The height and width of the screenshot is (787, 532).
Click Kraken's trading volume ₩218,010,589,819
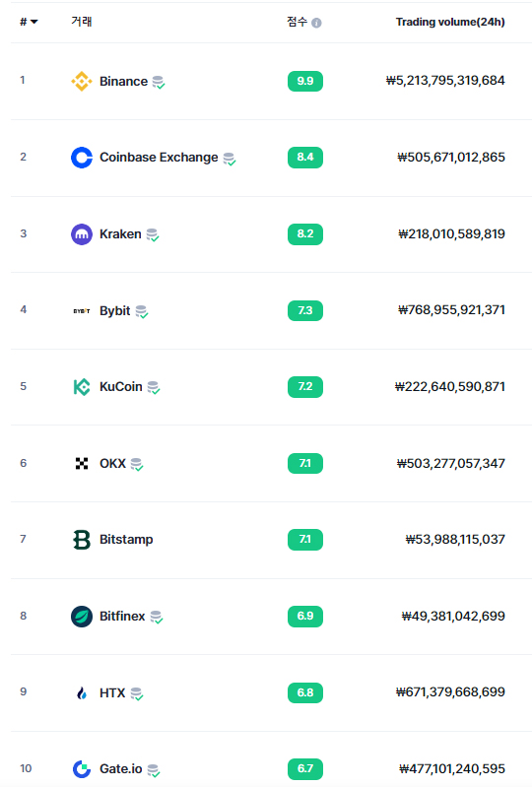tap(451, 233)
